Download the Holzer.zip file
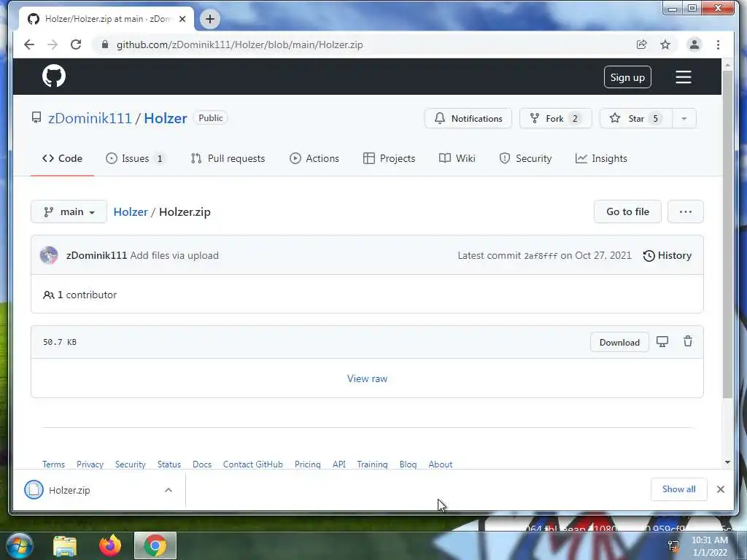747x560 pixels. tap(619, 343)
